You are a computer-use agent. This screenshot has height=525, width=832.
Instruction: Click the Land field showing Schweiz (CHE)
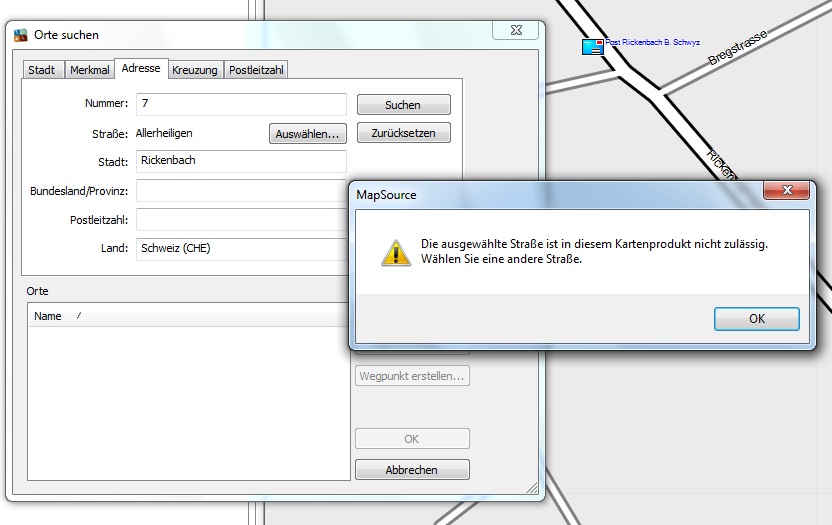coord(241,249)
